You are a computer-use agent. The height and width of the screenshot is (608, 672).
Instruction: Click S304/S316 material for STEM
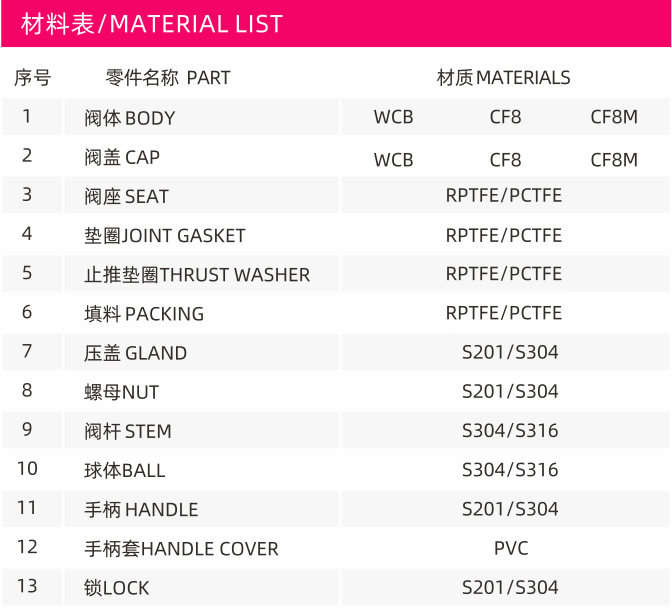click(x=510, y=431)
